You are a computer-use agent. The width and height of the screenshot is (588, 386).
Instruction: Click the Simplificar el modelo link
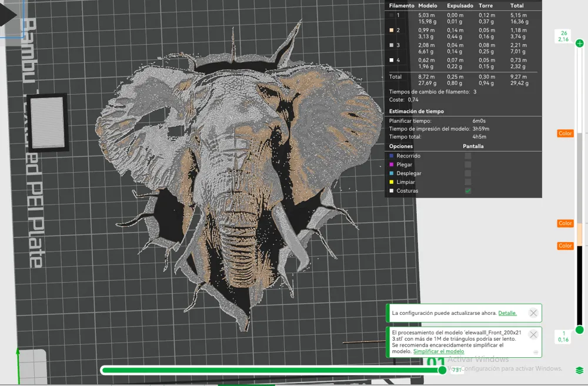coord(439,351)
